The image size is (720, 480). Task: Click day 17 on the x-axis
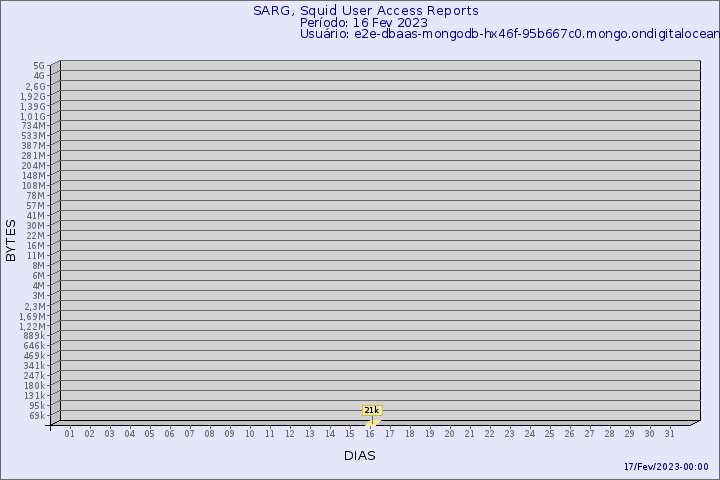(x=389, y=434)
